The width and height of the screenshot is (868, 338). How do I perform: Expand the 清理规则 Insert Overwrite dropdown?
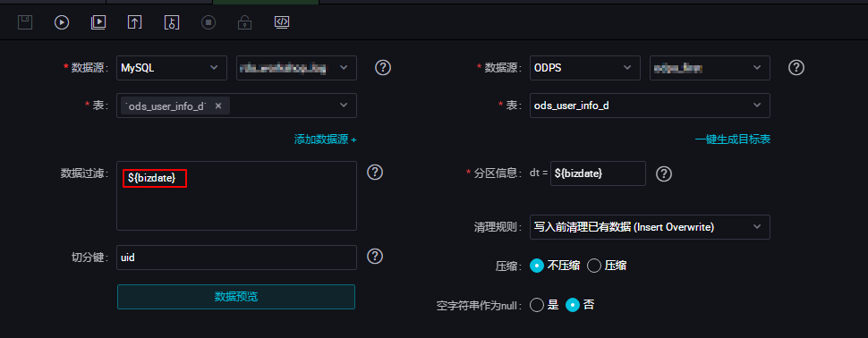[x=650, y=227]
